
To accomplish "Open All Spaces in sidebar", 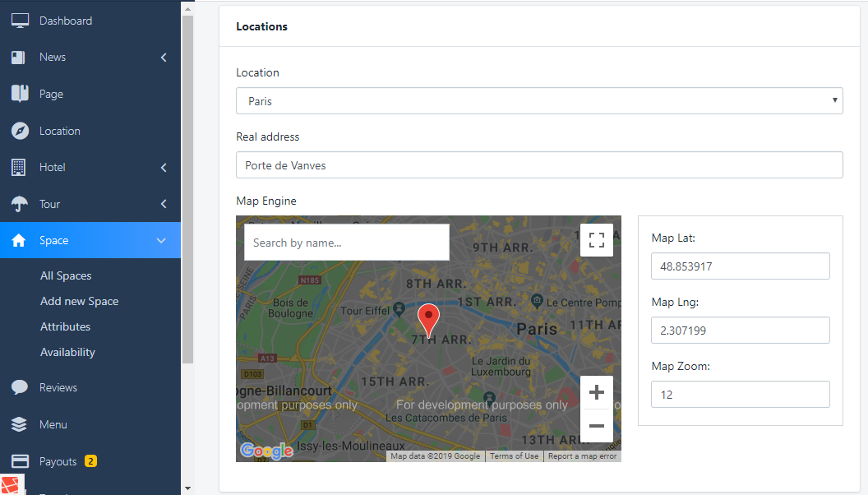I will click(66, 275).
